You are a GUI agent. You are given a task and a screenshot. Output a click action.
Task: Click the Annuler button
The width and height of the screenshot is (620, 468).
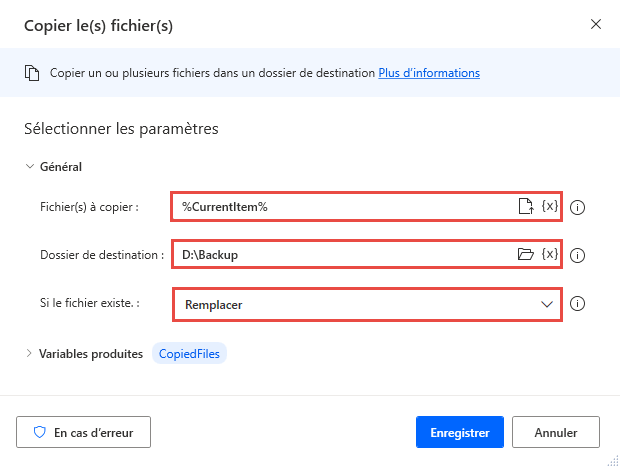pyautogui.click(x=556, y=433)
